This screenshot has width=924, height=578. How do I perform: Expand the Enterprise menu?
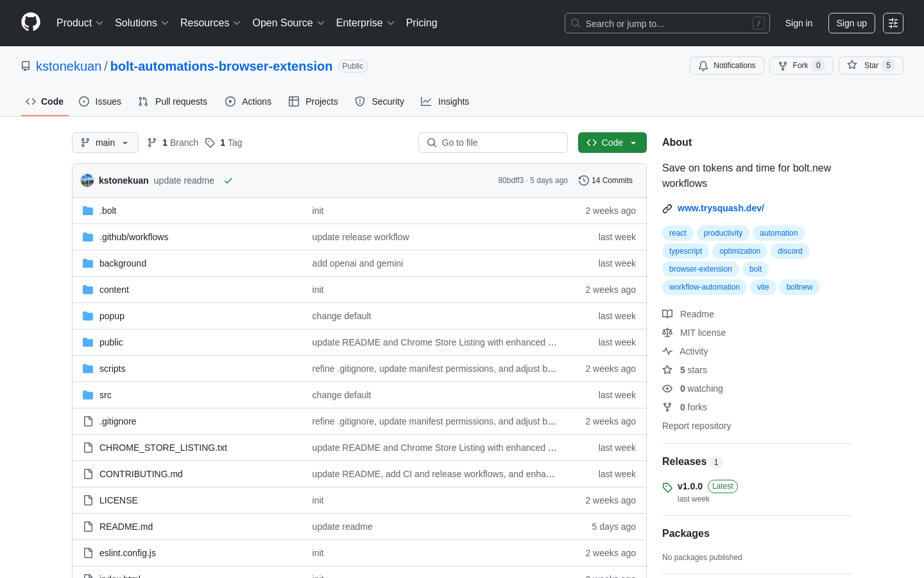(365, 23)
